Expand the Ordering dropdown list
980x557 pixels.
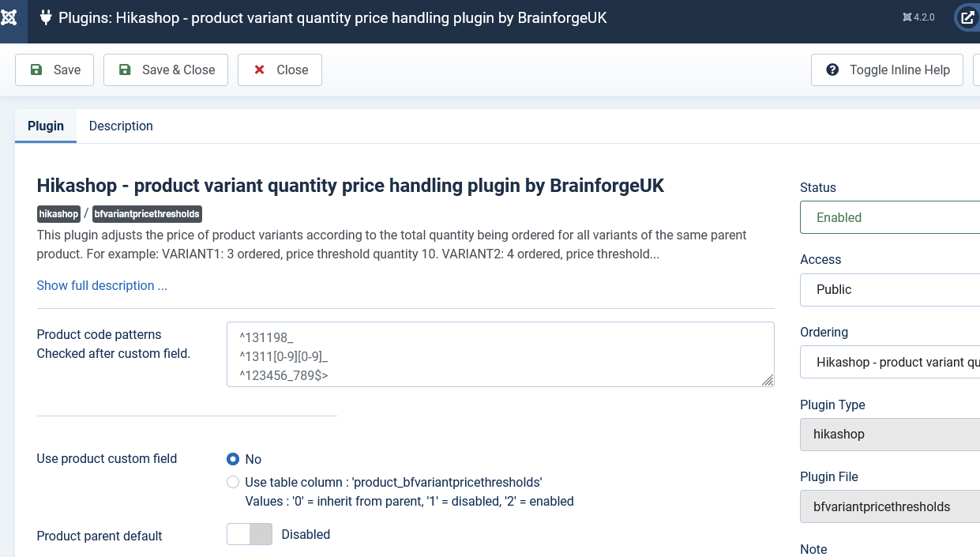tap(890, 362)
